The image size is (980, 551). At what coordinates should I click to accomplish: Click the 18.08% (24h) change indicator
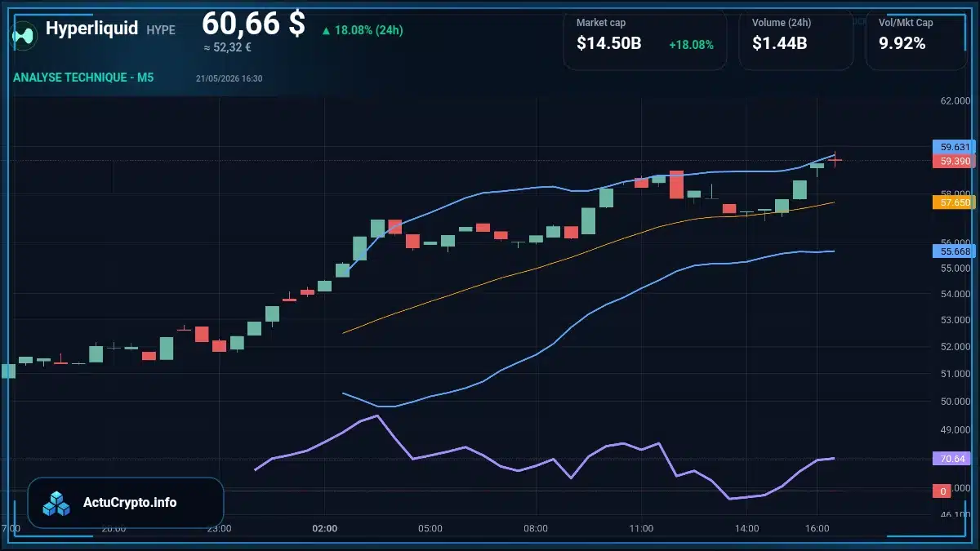point(362,30)
